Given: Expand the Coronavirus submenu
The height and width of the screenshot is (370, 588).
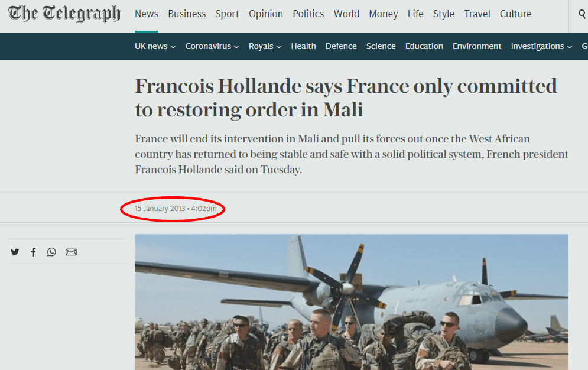Looking at the screenshot, I should coord(212,46).
